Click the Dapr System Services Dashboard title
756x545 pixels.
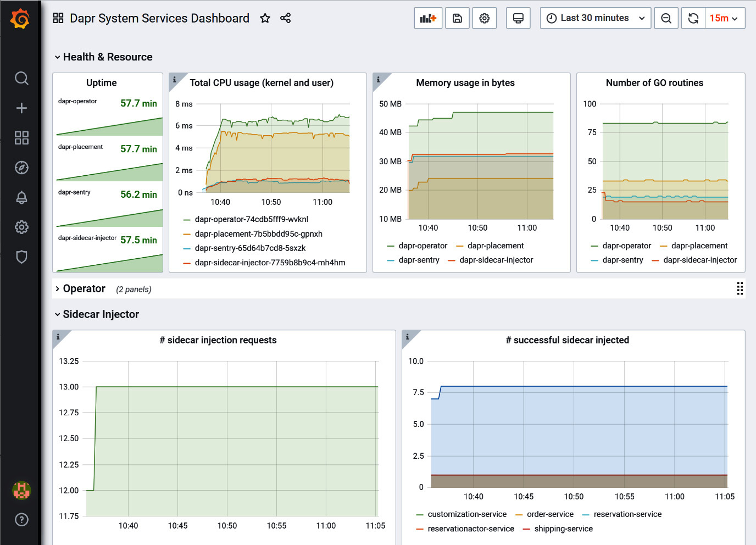tap(159, 18)
